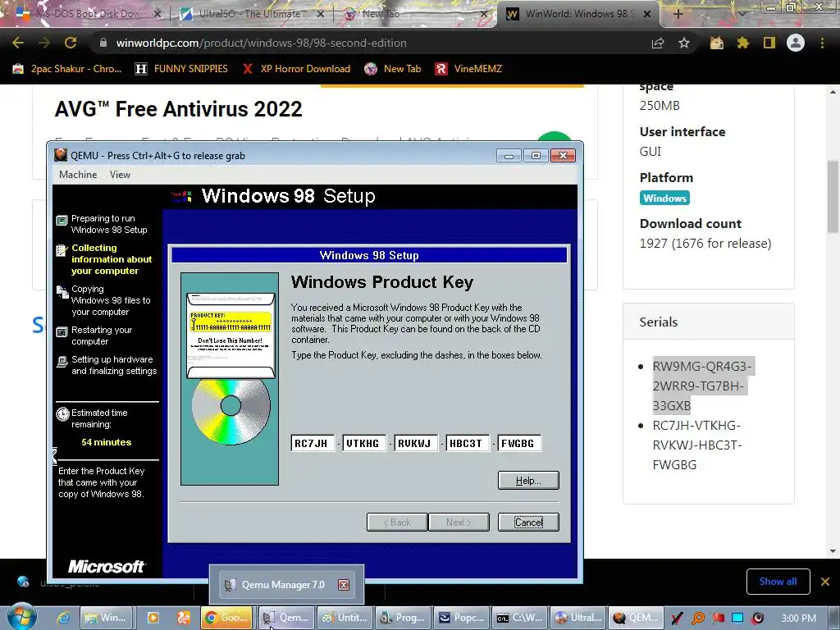The image size is (840, 630).
Task: Click first product key box RC7JH
Action: 313,443
